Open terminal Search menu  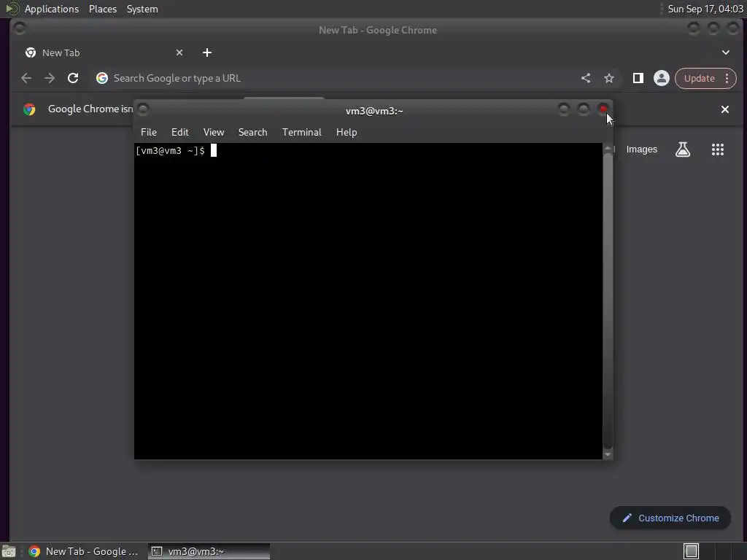pos(252,133)
